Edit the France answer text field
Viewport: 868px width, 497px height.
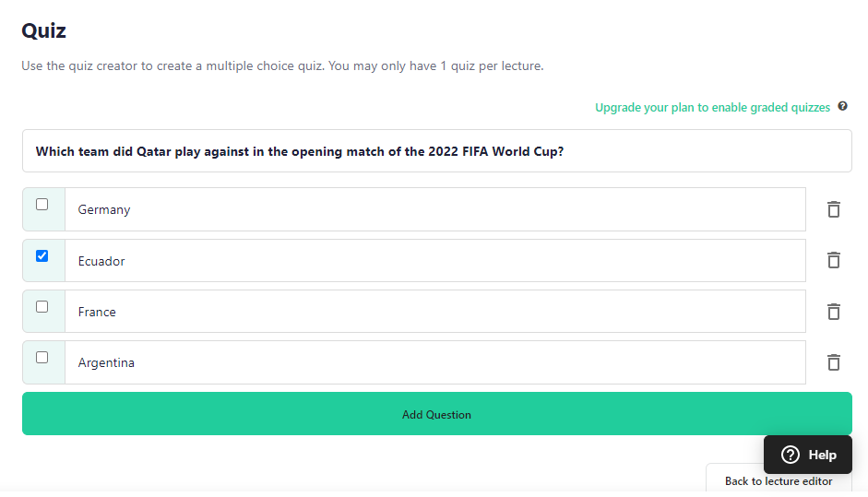[x=435, y=312]
